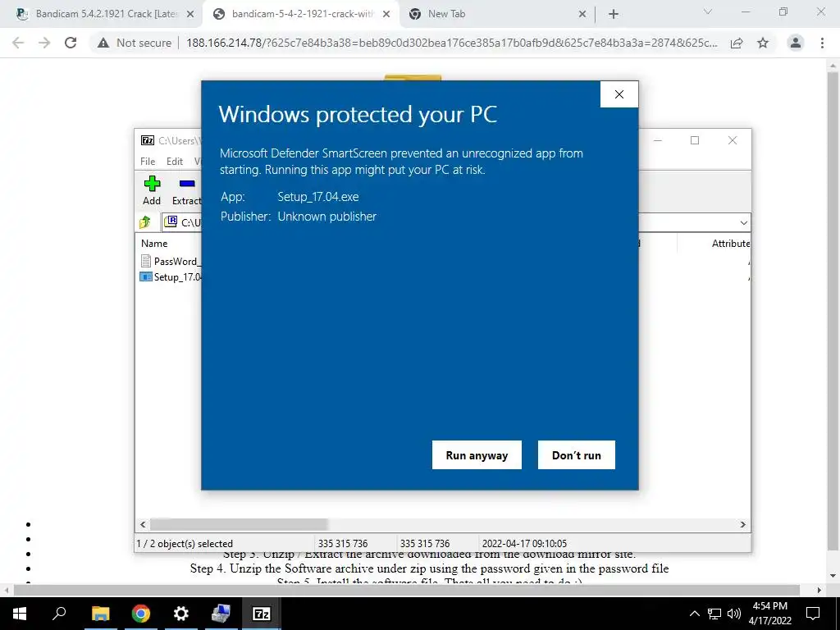Open the Edit menu in 7-Zip
Viewport: 840px width, 630px height.
(175, 162)
